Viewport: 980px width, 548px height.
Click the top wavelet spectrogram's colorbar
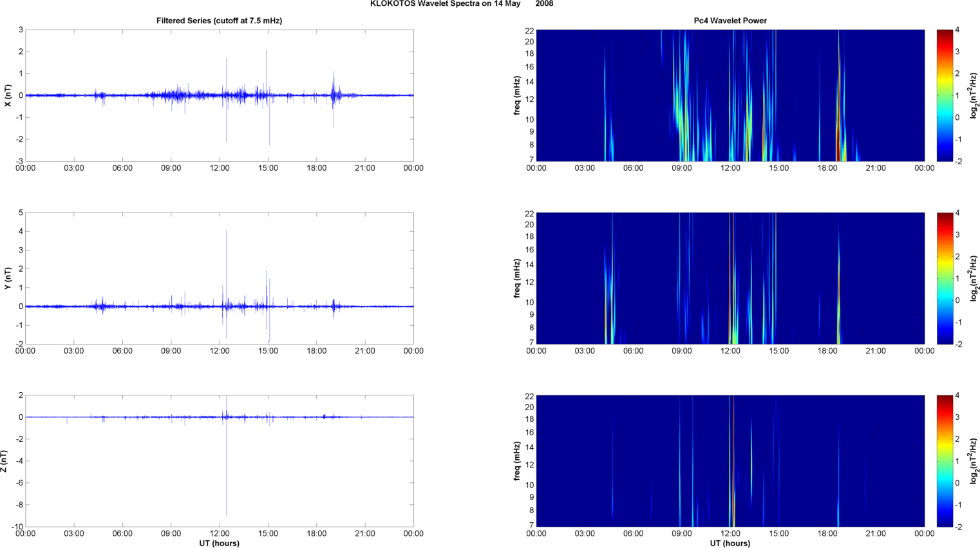(944, 95)
